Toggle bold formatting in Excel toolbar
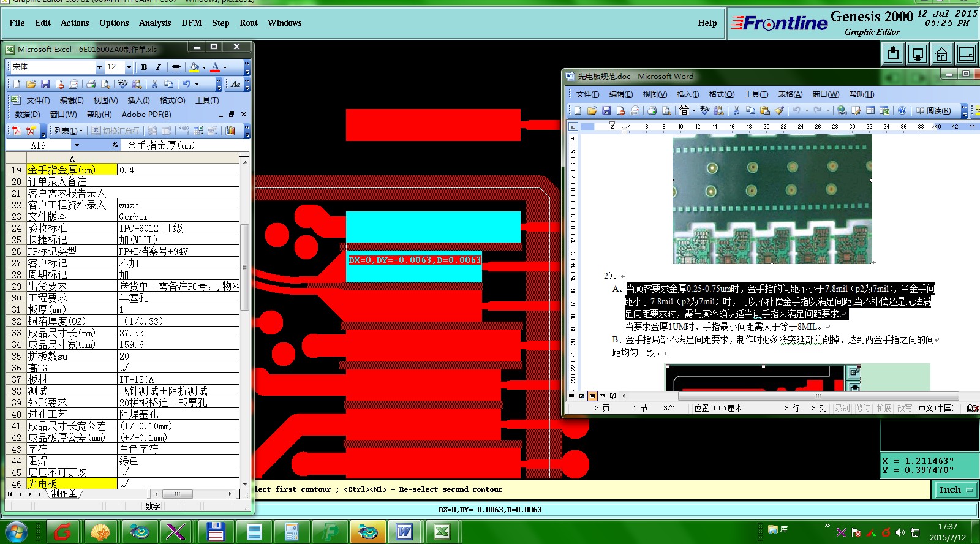Viewport: 980px width, 544px height. pos(144,67)
